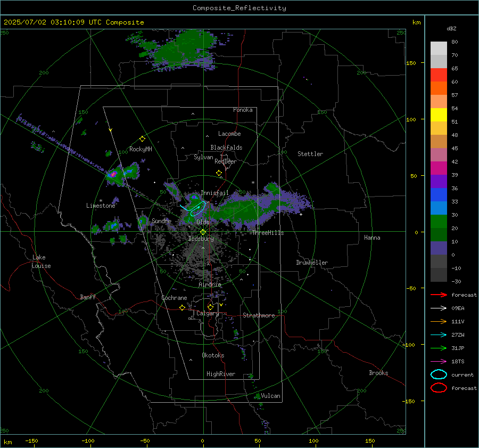Viewport: 479px width, 448px height.
Task: Select the magenta swatch above 39 dBZ
Action: pos(439,168)
